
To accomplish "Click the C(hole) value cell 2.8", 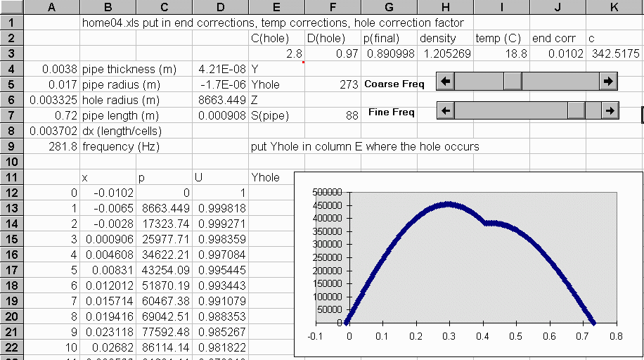I will pyautogui.click(x=276, y=54).
